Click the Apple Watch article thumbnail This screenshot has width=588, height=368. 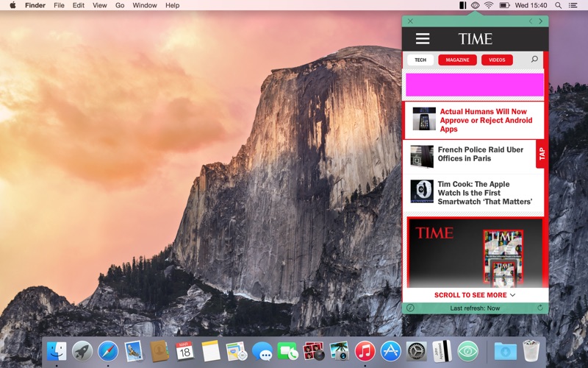(422, 191)
